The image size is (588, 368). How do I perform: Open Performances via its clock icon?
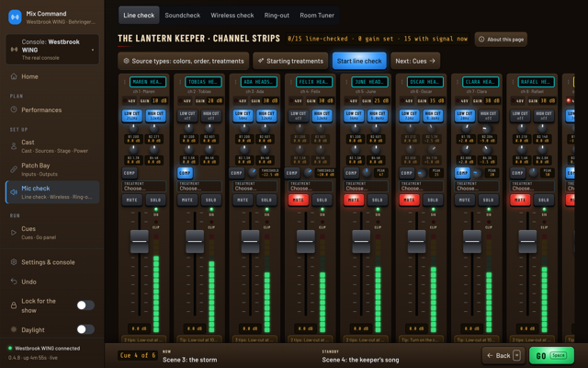pyautogui.click(x=14, y=109)
